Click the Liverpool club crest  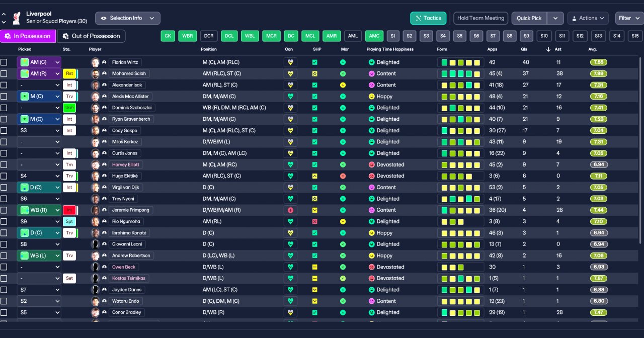point(17,18)
